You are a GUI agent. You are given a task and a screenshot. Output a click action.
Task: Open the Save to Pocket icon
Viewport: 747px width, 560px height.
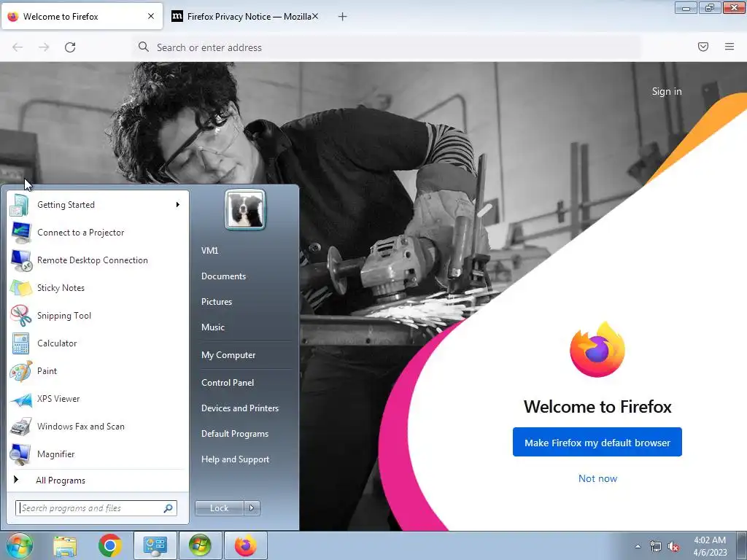point(703,47)
